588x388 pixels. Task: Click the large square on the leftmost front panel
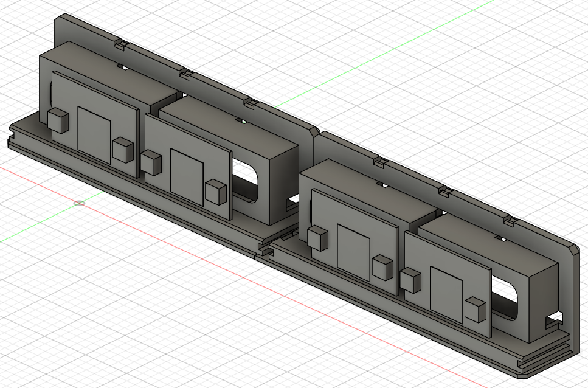tap(94, 134)
